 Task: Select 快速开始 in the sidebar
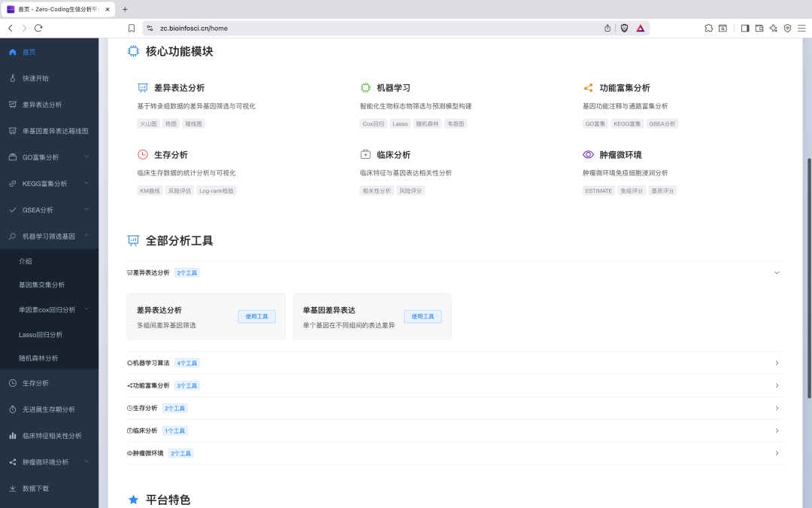[35, 78]
